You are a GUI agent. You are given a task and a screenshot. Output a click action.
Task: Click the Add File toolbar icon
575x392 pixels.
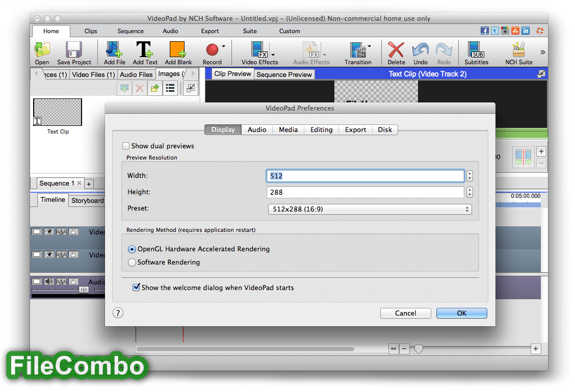click(115, 50)
